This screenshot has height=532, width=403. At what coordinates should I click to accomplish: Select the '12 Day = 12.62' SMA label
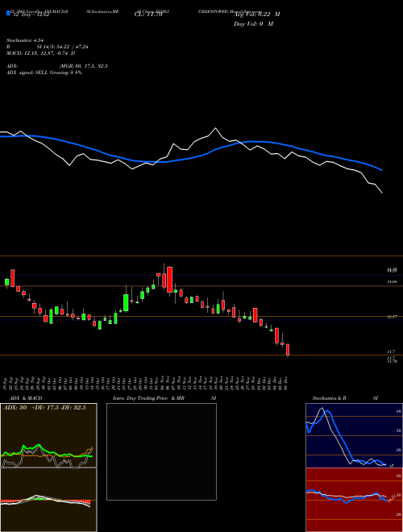click(x=30, y=15)
